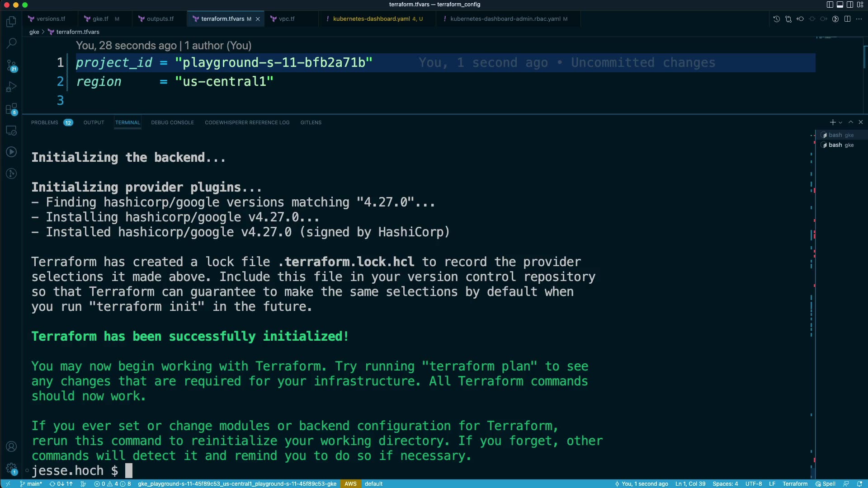Toggle the primary side bar layout button
Screen dimensions: 868x488
tap(830, 5)
